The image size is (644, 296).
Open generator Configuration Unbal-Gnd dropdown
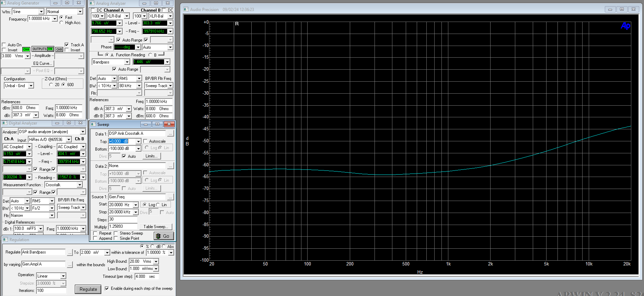pyautogui.click(x=31, y=86)
